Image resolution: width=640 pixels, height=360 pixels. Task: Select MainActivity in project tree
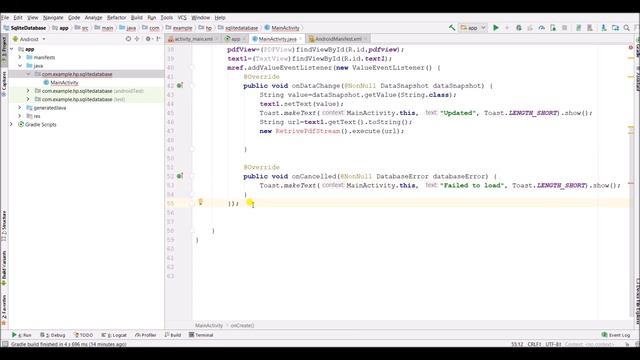click(64, 82)
